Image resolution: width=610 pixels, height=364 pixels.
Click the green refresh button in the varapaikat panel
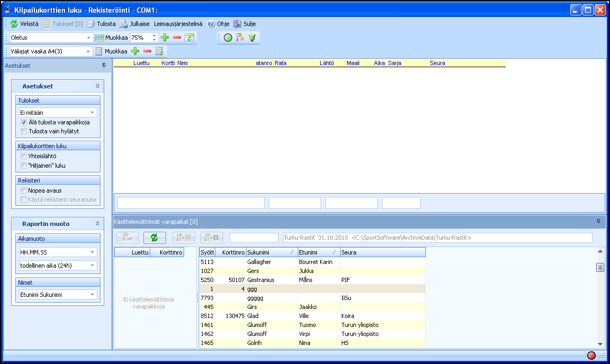pos(154,237)
